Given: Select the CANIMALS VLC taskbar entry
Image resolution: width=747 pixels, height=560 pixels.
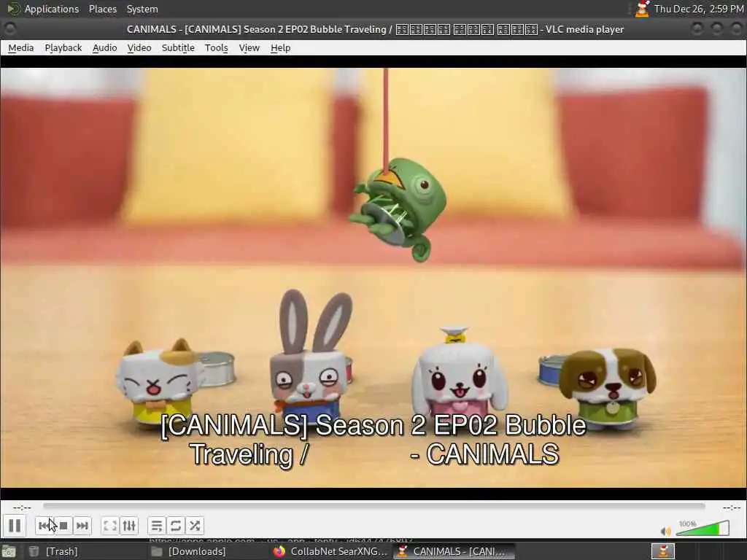Looking at the screenshot, I should tap(452, 551).
